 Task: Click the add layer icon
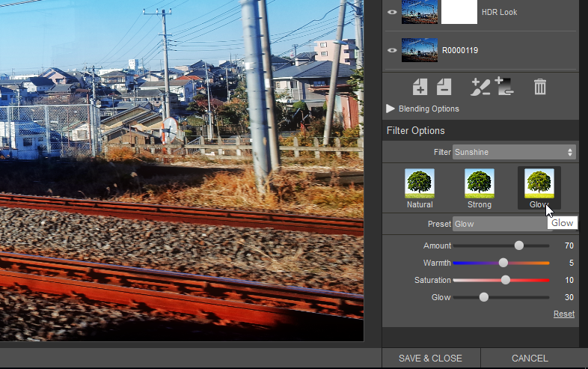tap(420, 87)
